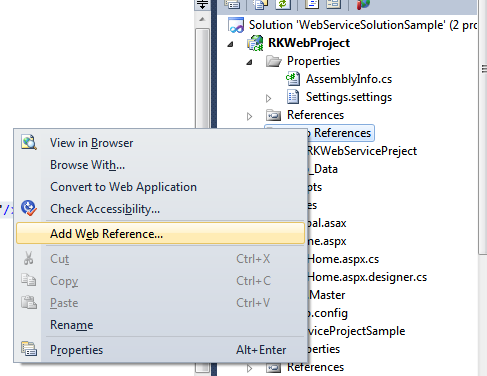487x376 pixels.
Task: Expand the References folder under Properties
Action: pyautogui.click(x=249, y=116)
